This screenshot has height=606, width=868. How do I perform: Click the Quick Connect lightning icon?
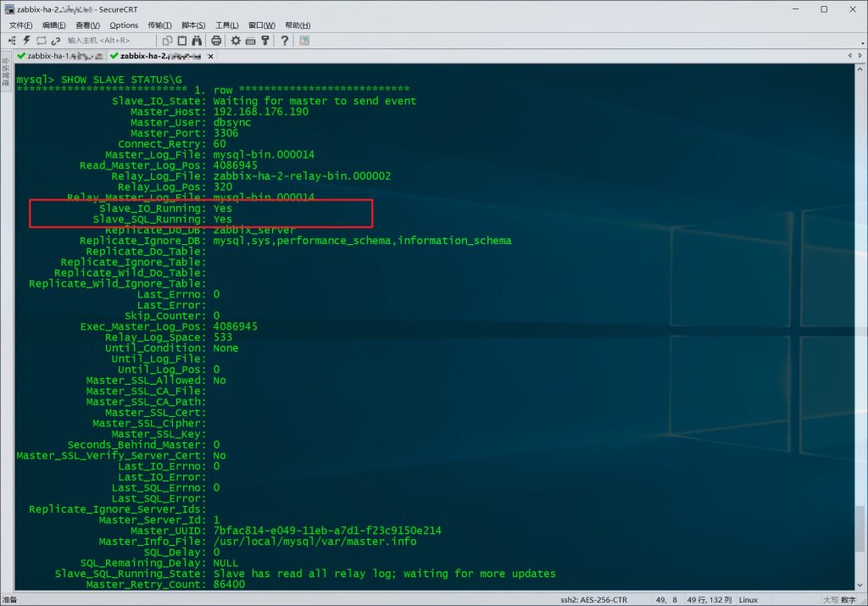pos(26,41)
